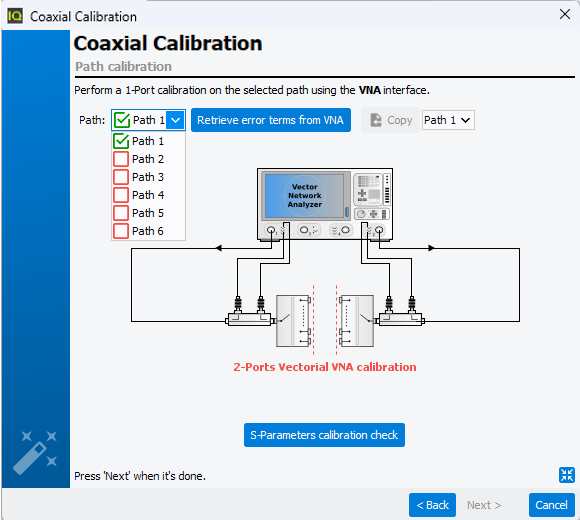This screenshot has width=580, height=520.
Task: Click Retrieve error terms from VNA
Action: coord(271,120)
